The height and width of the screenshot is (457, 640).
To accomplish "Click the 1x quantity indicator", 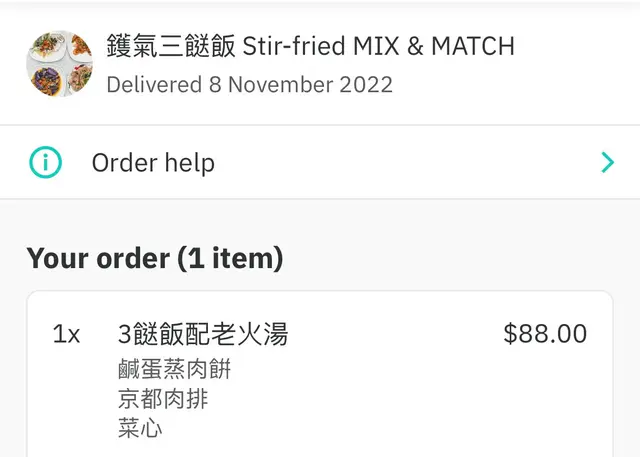I will click(x=66, y=334).
